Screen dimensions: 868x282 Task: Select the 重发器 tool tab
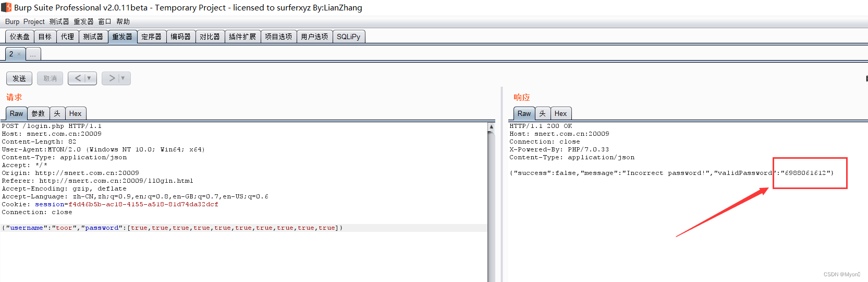tap(123, 37)
